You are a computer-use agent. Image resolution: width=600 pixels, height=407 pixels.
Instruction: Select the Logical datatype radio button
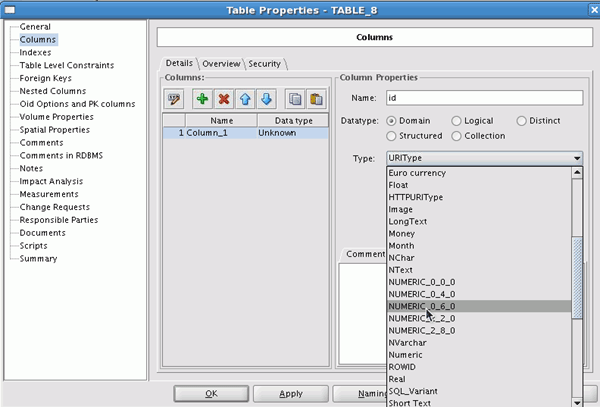coord(456,121)
